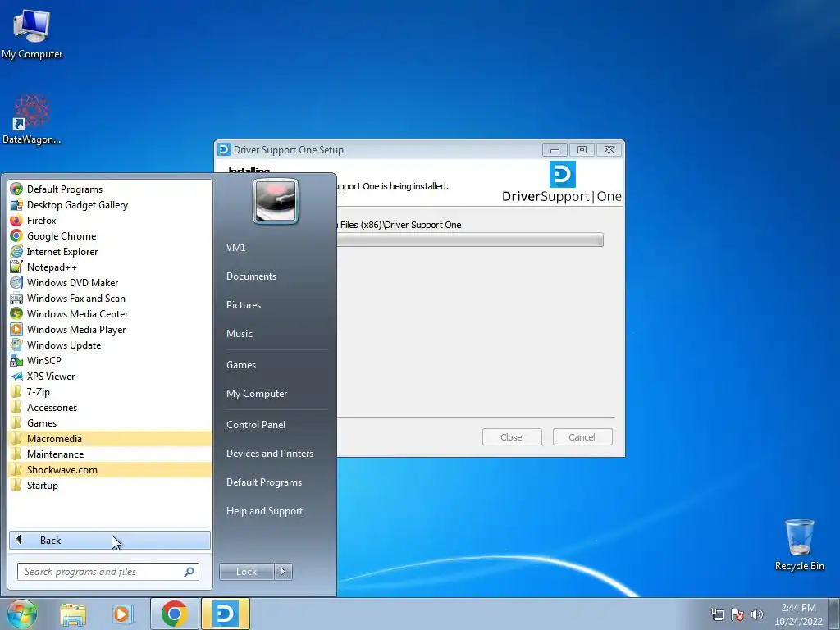Viewport: 840px width, 630px height.
Task: Expand the Shockwave.com folder
Action: pyautogui.click(x=111, y=469)
